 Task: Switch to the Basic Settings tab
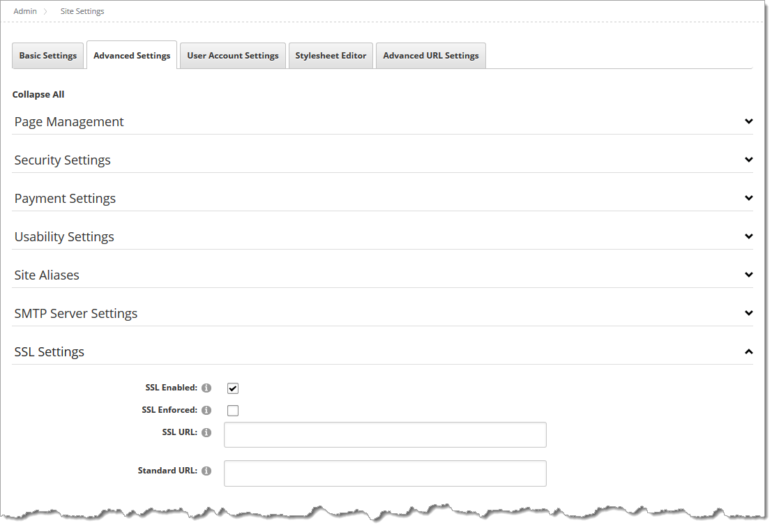point(47,55)
